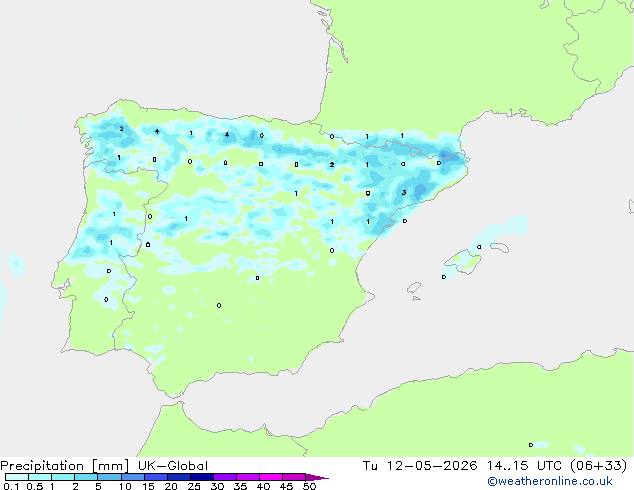Click the precipitation value '3' on the map
The height and width of the screenshot is (490, 634).
tap(404, 192)
